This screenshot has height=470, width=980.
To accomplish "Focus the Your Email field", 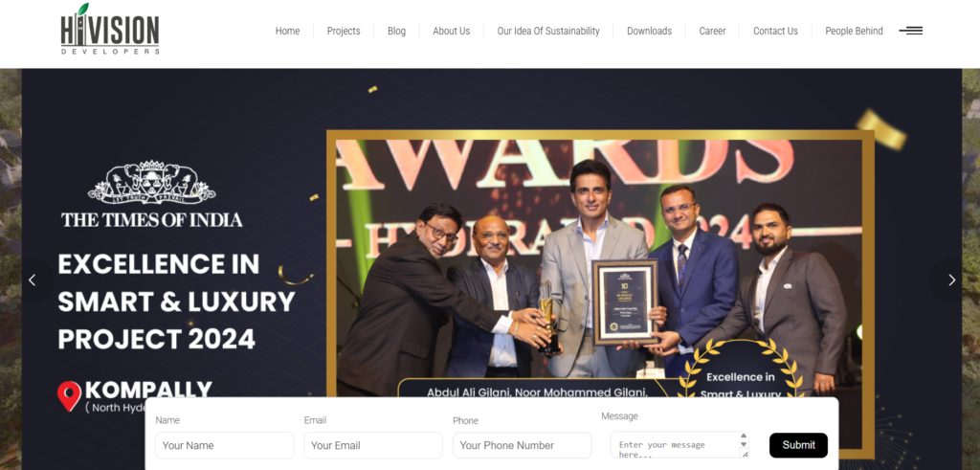I will (x=373, y=446).
